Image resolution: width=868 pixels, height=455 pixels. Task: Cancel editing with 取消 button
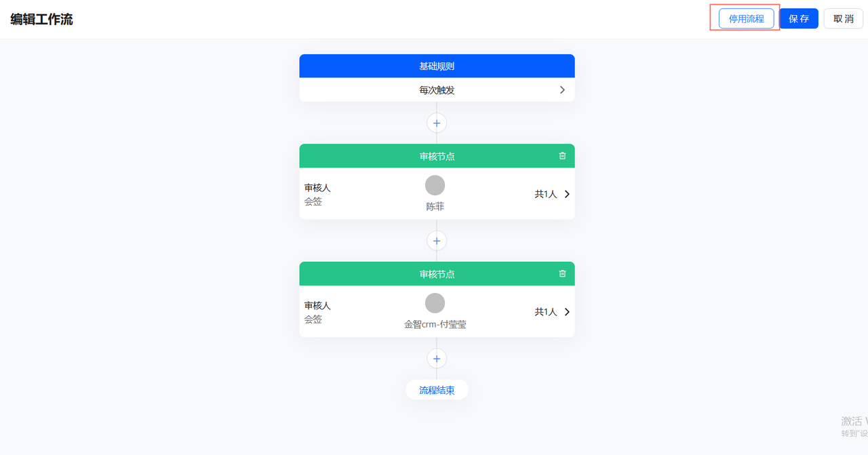pyautogui.click(x=844, y=18)
